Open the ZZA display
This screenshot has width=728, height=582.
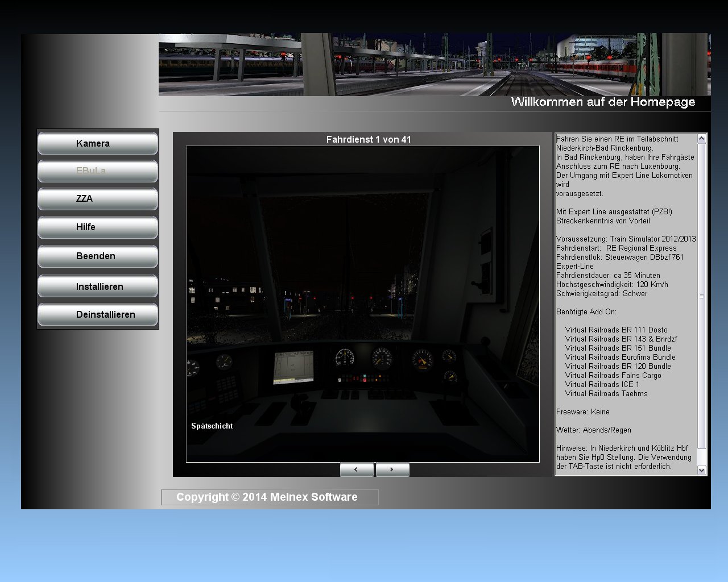tap(97, 199)
